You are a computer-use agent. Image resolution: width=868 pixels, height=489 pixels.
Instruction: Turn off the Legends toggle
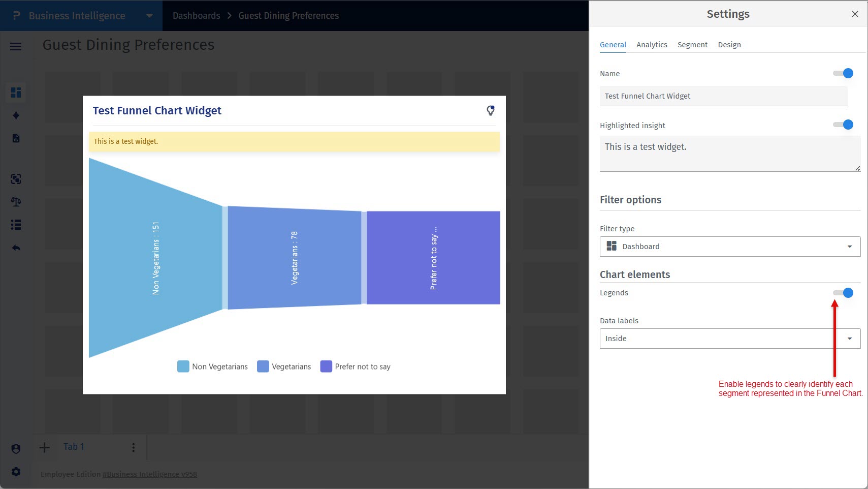coord(843,293)
